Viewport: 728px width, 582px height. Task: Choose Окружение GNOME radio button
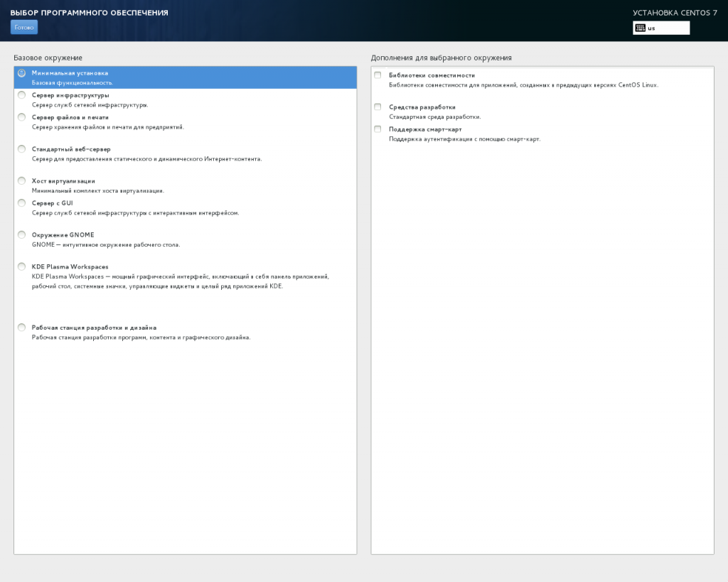coord(22,235)
